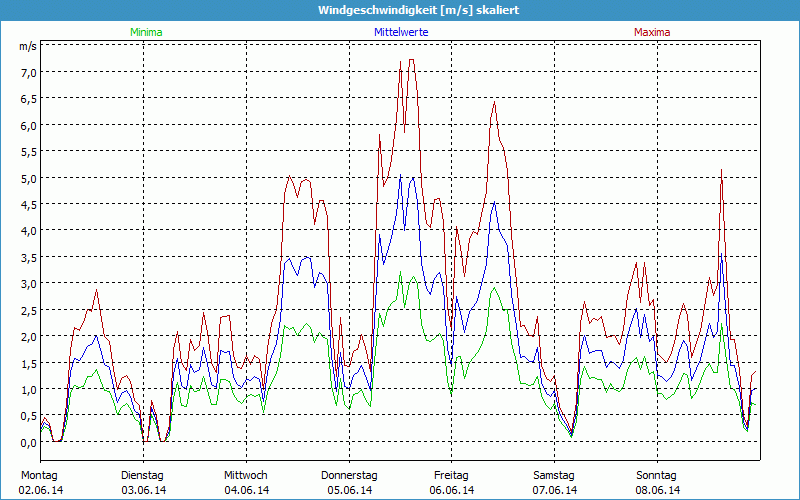This screenshot has width=800, height=500.
Task: Click the Mittwoch day label
Action: click(245, 476)
